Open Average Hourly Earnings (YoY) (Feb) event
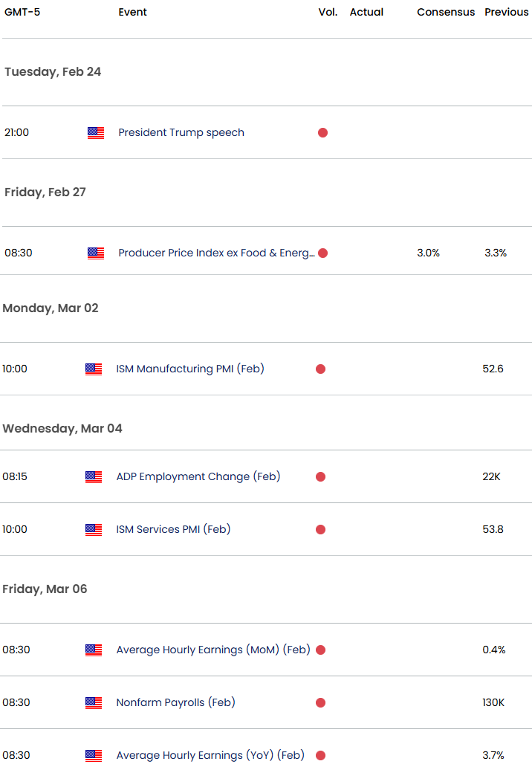 click(210, 756)
